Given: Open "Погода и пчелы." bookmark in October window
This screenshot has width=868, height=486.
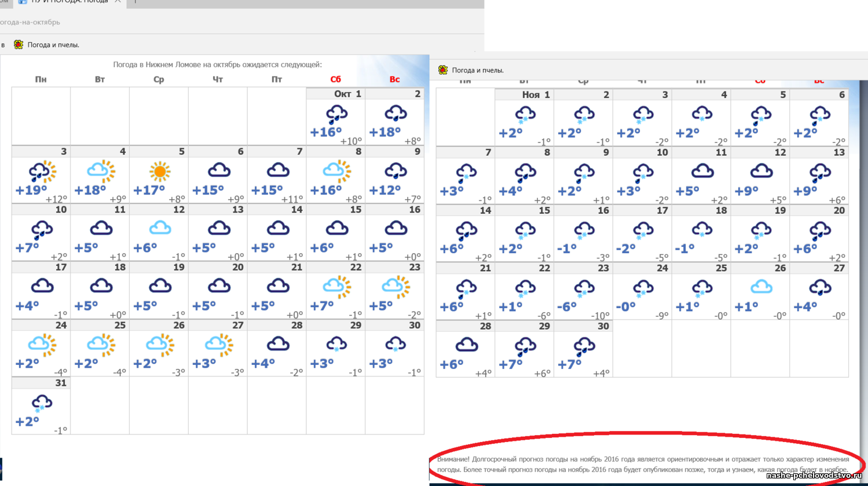Looking at the screenshot, I should click(53, 45).
